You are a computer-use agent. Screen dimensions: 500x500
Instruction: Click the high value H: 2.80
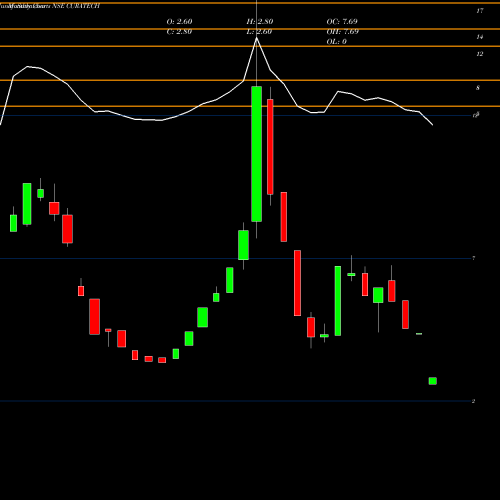[x=260, y=22]
